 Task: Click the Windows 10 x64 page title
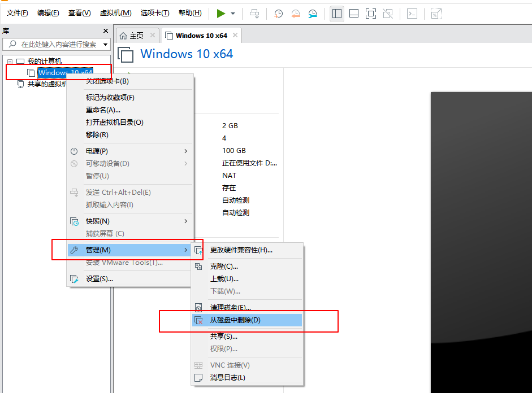[x=187, y=54]
